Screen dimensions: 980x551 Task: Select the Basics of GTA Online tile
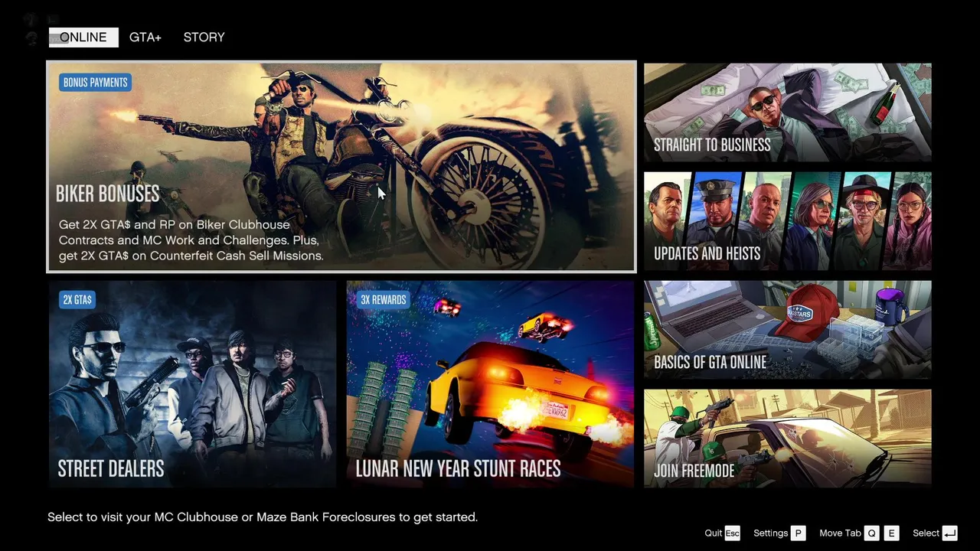(788, 330)
